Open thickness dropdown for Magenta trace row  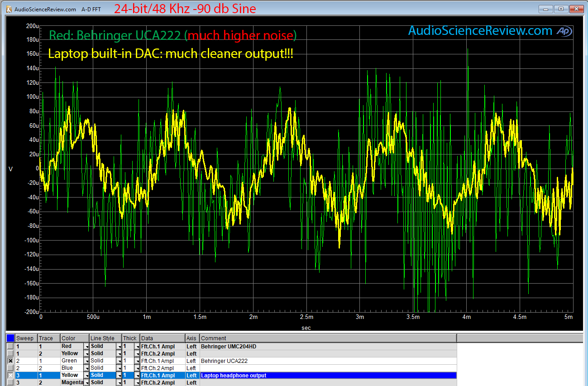click(x=137, y=382)
